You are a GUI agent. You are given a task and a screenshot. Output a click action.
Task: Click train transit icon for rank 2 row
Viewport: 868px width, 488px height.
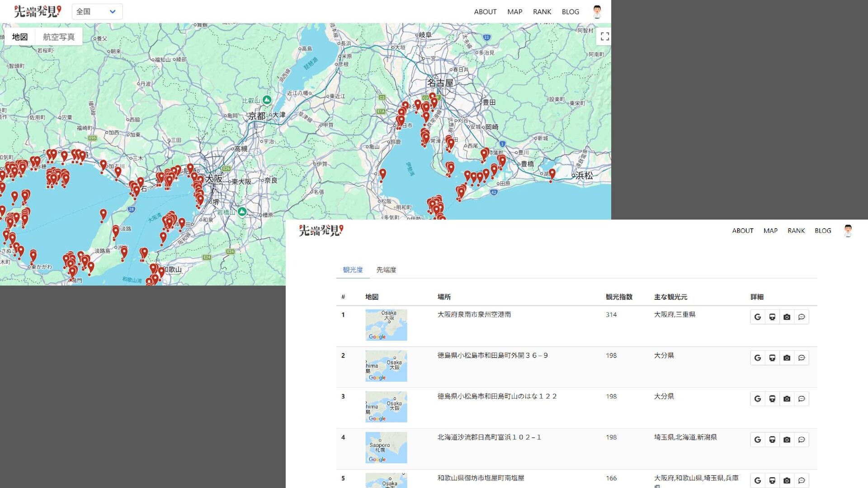click(772, 358)
